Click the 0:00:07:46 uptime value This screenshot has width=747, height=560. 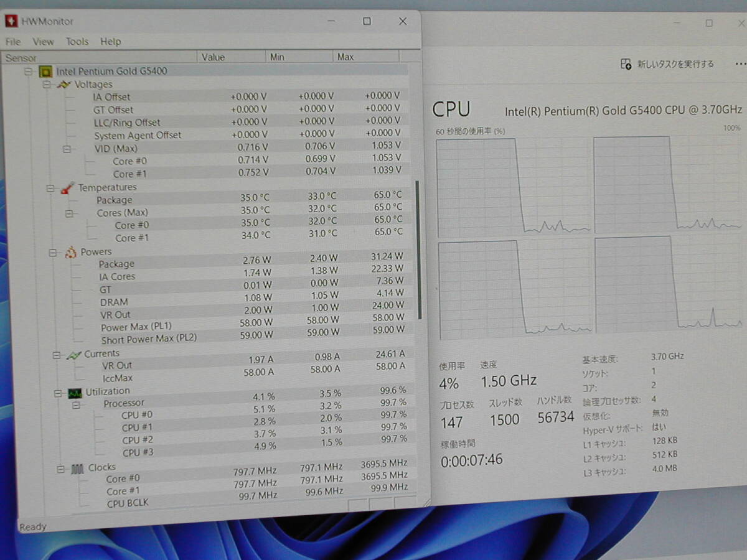point(472,460)
